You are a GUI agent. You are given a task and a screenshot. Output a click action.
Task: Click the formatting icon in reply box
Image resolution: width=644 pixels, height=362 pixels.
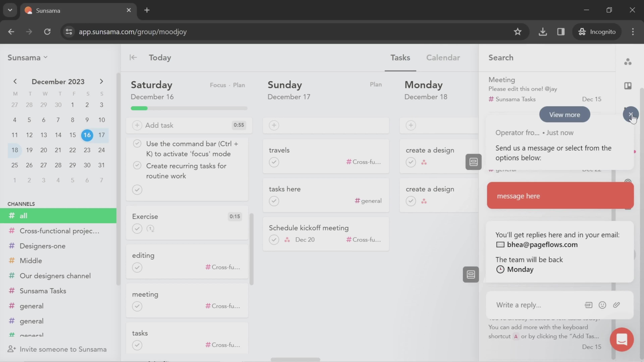(588, 305)
